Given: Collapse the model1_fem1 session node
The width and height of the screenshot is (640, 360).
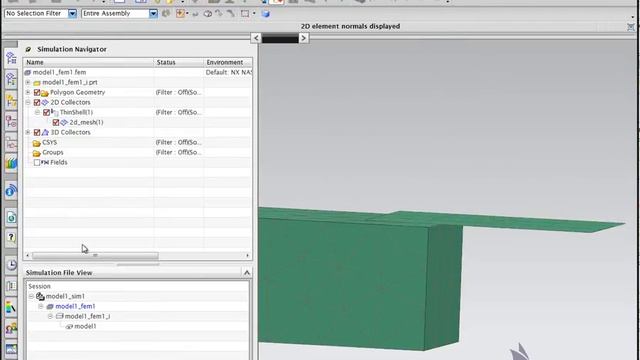Looking at the screenshot, I should (x=40, y=306).
